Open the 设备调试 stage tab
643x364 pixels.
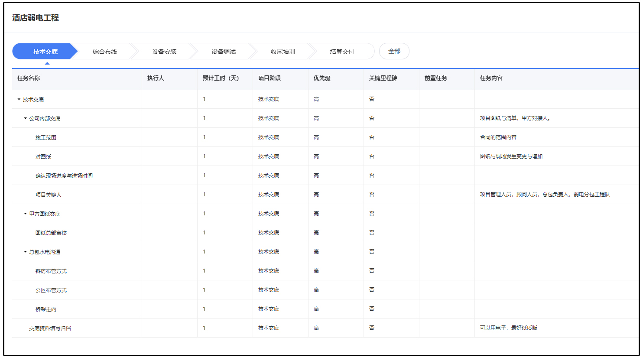click(223, 52)
